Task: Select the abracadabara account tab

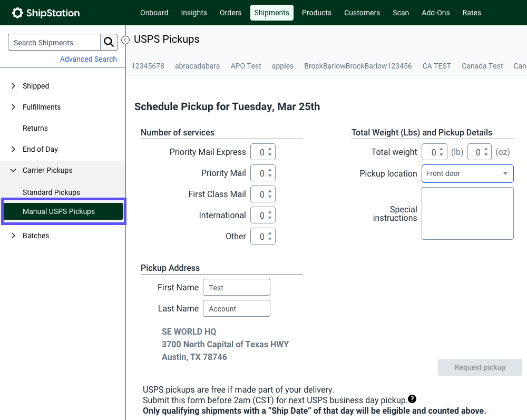Action: pos(197,66)
